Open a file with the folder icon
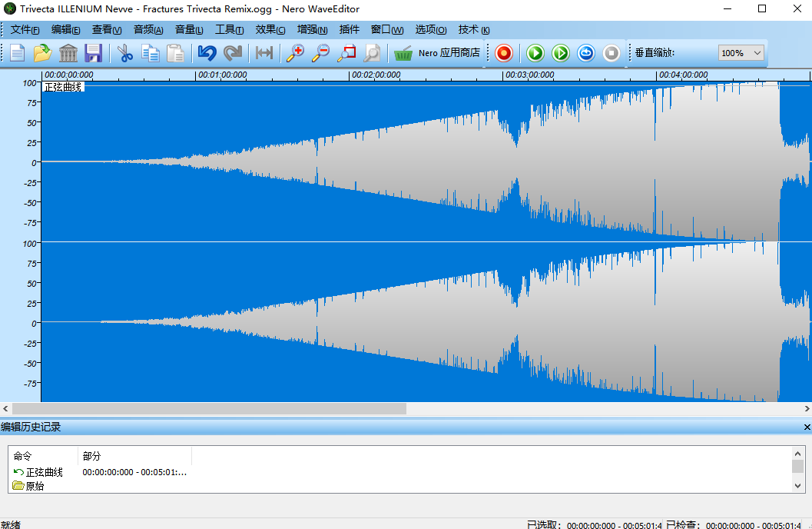Viewport: 812px width, 529px height. (x=42, y=53)
